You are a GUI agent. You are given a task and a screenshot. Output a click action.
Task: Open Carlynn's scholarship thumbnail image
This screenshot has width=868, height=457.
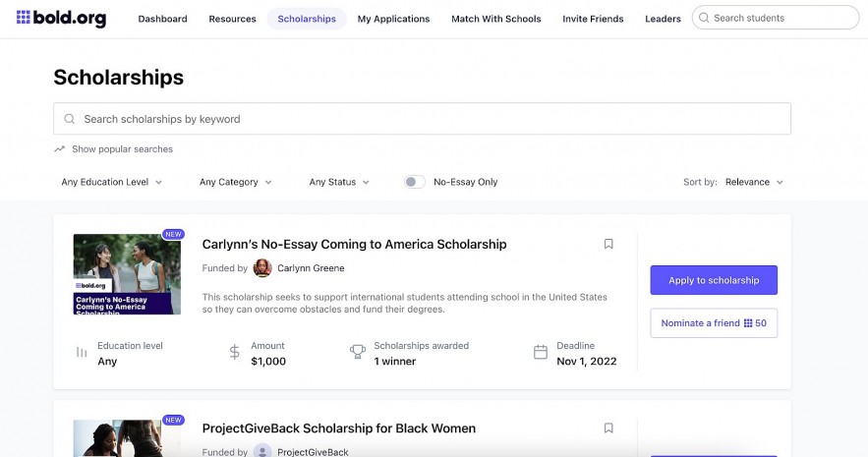[127, 274]
